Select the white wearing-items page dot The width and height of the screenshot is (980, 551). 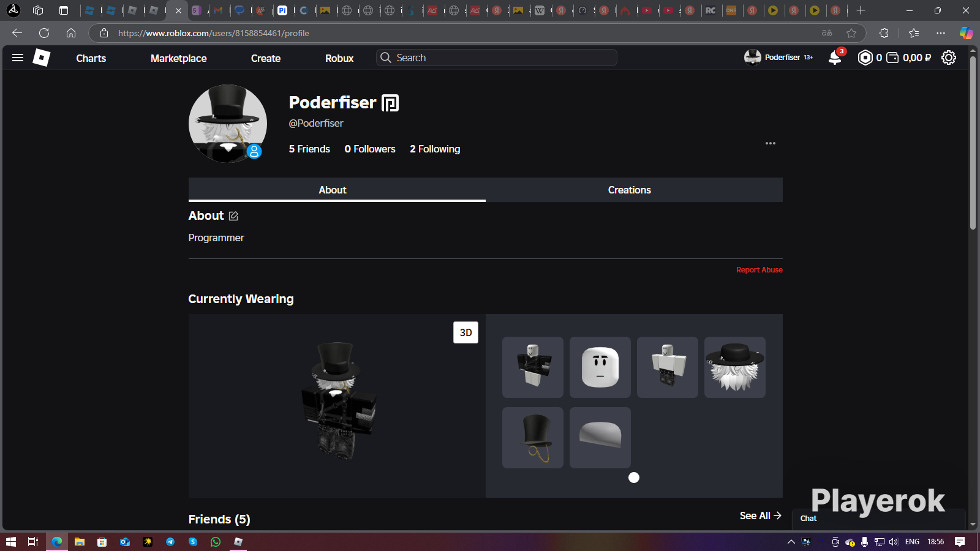pos(634,478)
